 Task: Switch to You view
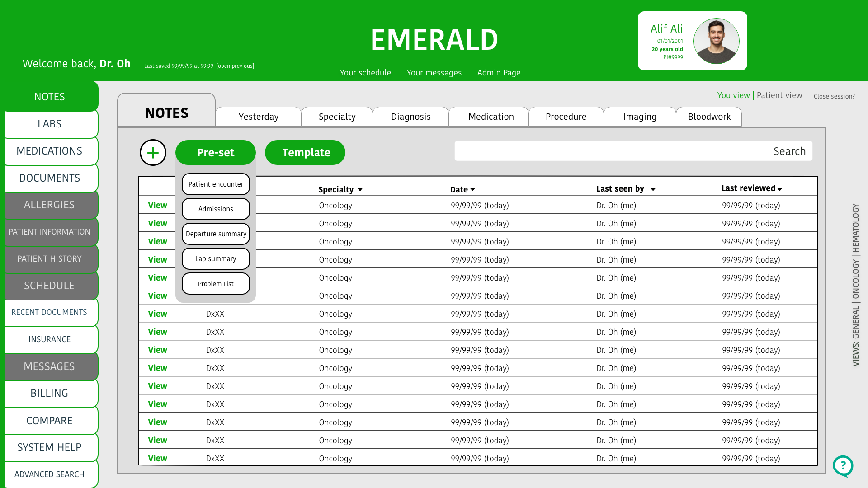coord(733,95)
